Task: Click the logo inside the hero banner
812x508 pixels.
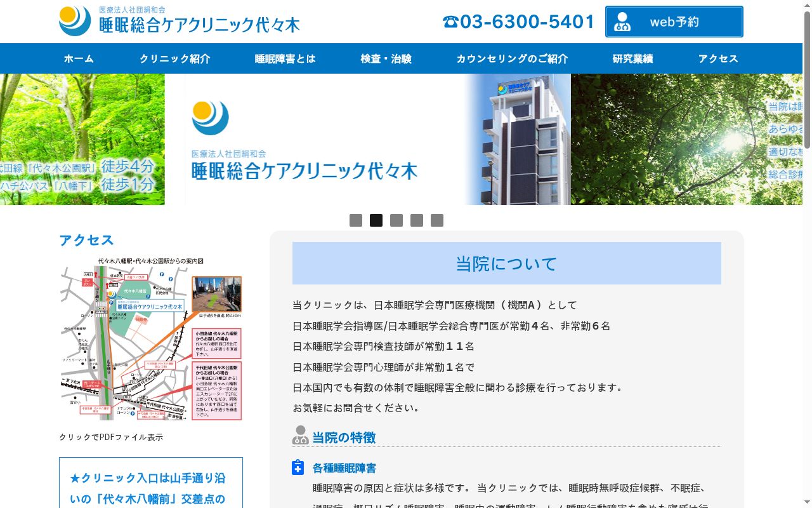Action: [210, 117]
